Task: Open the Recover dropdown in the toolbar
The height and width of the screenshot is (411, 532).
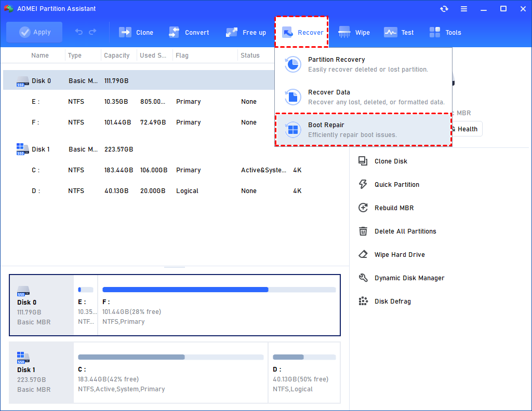Action: pos(301,32)
